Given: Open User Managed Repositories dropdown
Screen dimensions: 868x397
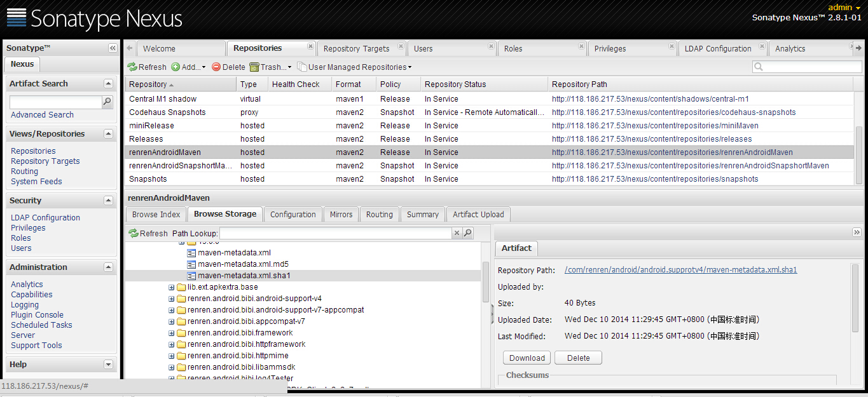Looking at the screenshot, I should (354, 67).
